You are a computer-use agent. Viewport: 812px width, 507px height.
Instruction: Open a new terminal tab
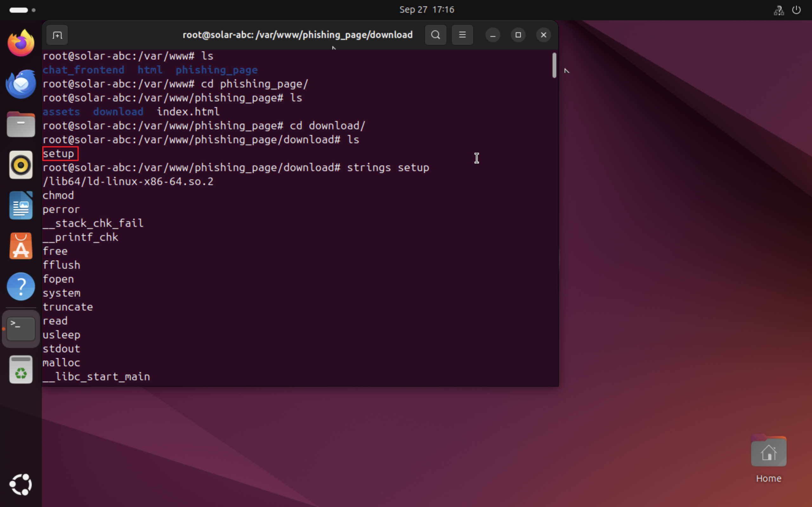tap(57, 35)
